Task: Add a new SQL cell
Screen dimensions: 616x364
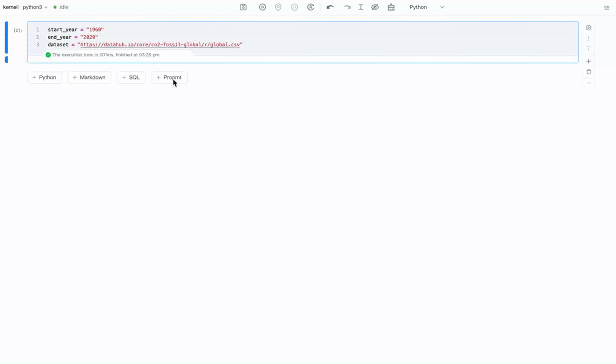Action: coord(131,77)
